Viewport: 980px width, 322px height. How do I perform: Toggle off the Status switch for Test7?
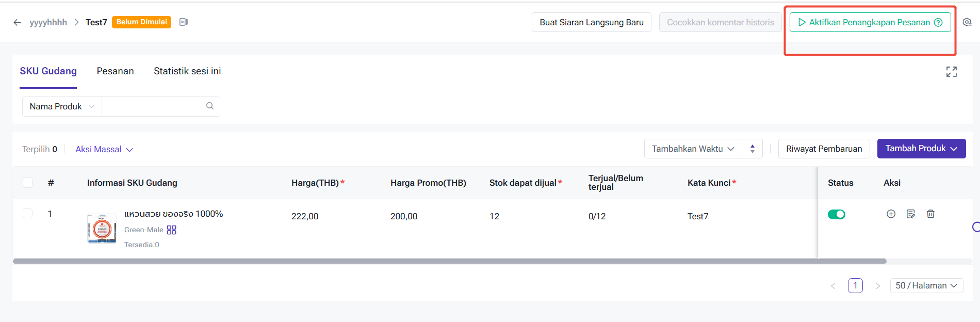pos(837,214)
